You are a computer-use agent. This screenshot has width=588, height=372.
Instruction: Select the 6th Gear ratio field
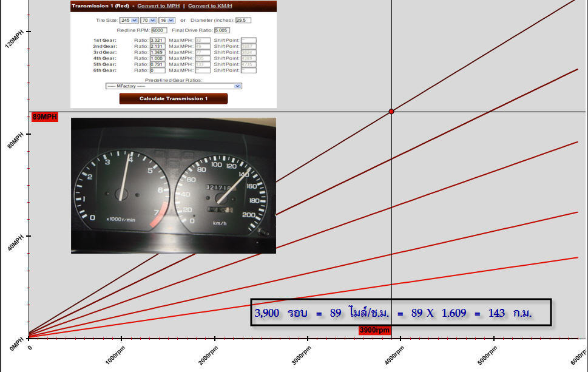click(x=157, y=70)
